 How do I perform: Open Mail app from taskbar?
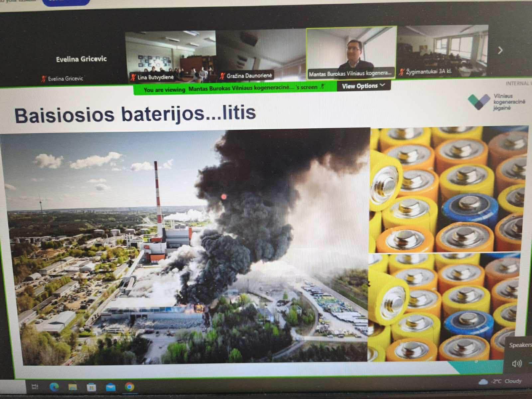point(110,387)
